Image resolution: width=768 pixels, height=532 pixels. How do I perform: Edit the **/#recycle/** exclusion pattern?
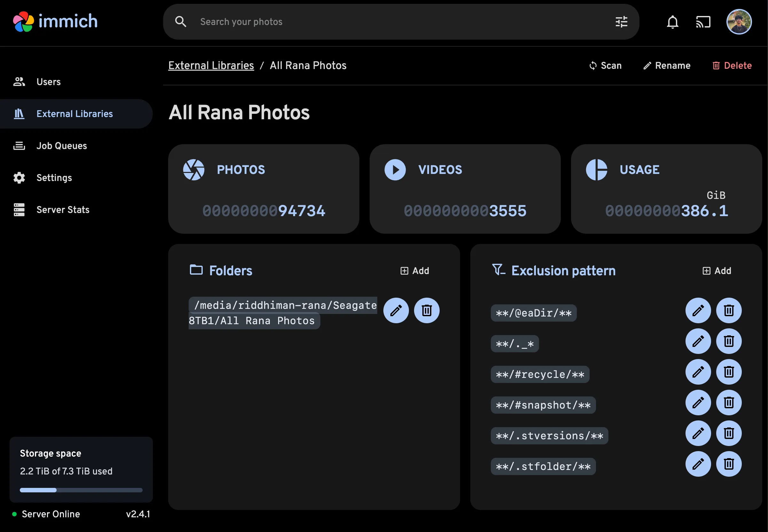pyautogui.click(x=698, y=372)
